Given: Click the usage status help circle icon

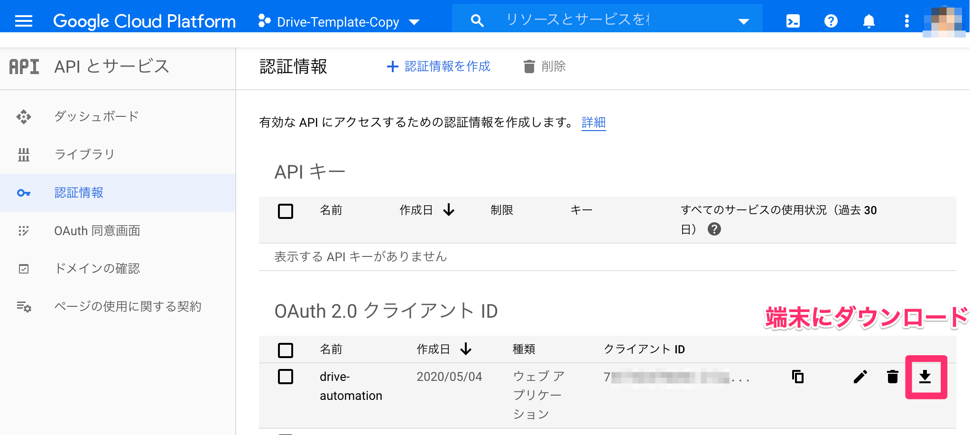Looking at the screenshot, I should click(x=715, y=230).
